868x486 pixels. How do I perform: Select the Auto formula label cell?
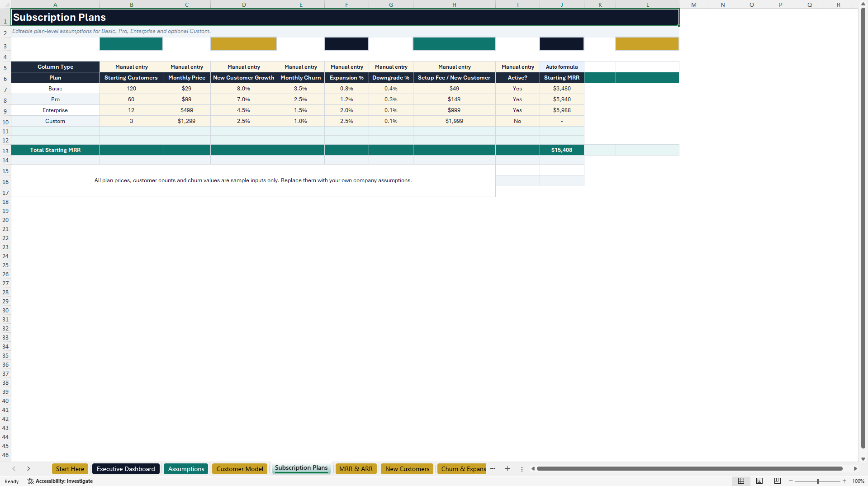pos(562,67)
